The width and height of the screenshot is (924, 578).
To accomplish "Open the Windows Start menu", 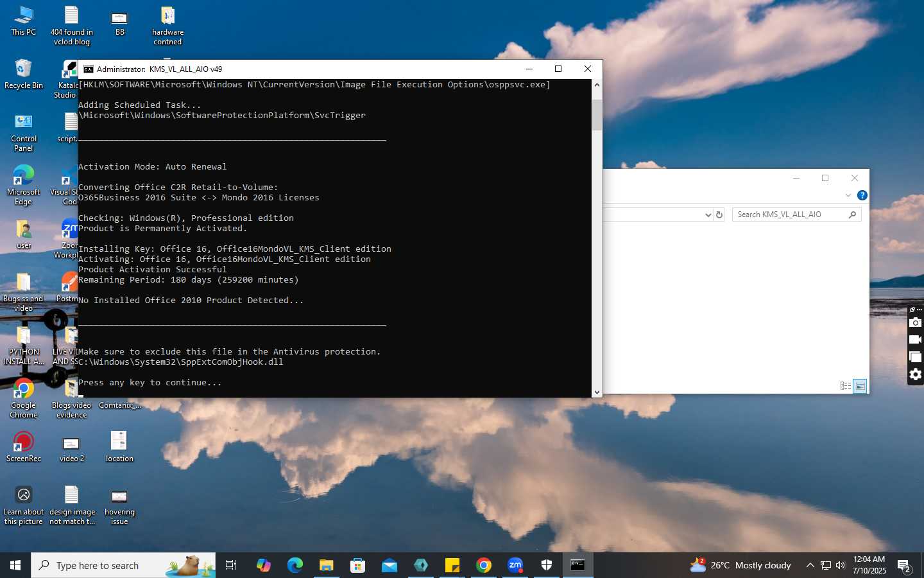I will [x=15, y=565].
